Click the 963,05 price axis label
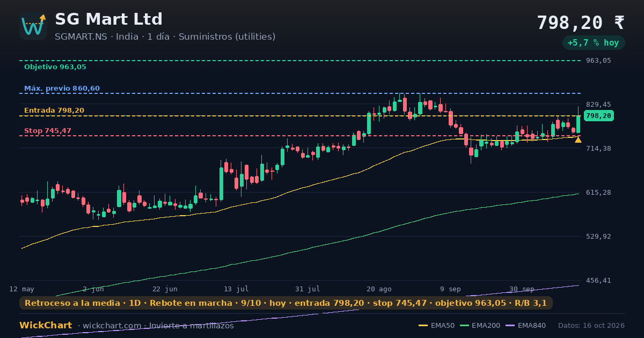 point(598,61)
